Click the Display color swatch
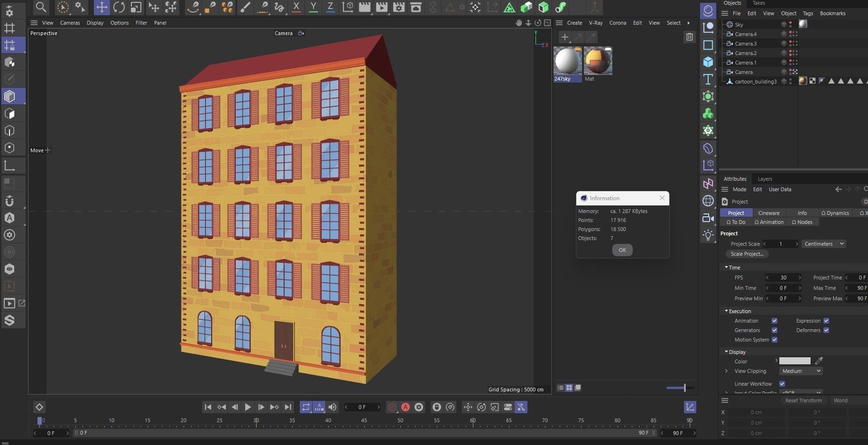868x445 pixels. coord(795,361)
